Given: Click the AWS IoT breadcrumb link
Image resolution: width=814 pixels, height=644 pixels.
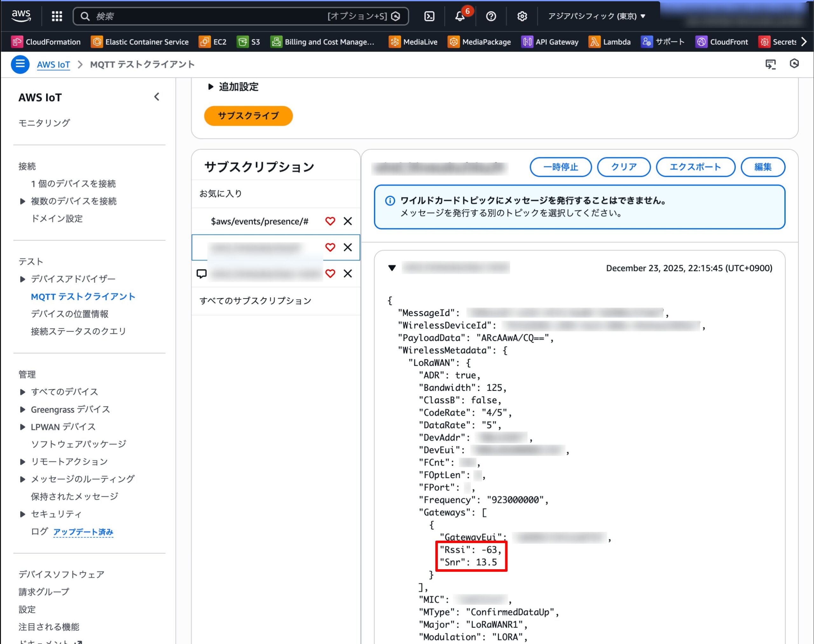Looking at the screenshot, I should pos(53,65).
